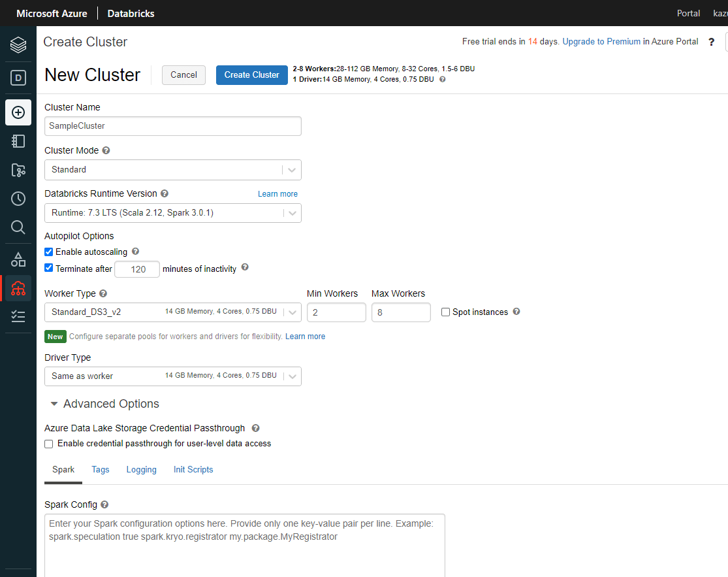Click help icon next to Spot instances
728x577 pixels.
516,312
